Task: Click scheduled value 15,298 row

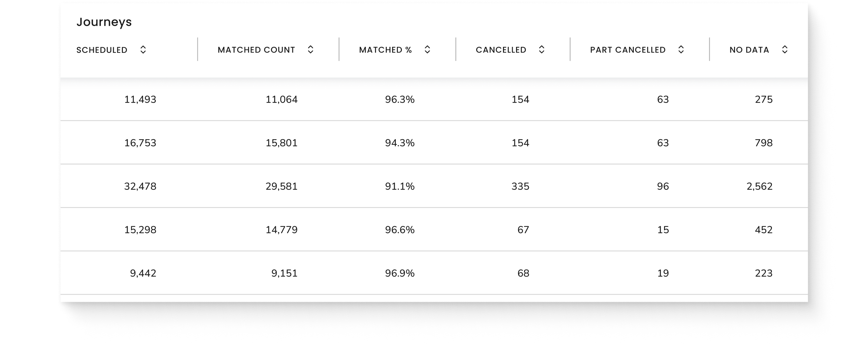Action: tap(140, 230)
